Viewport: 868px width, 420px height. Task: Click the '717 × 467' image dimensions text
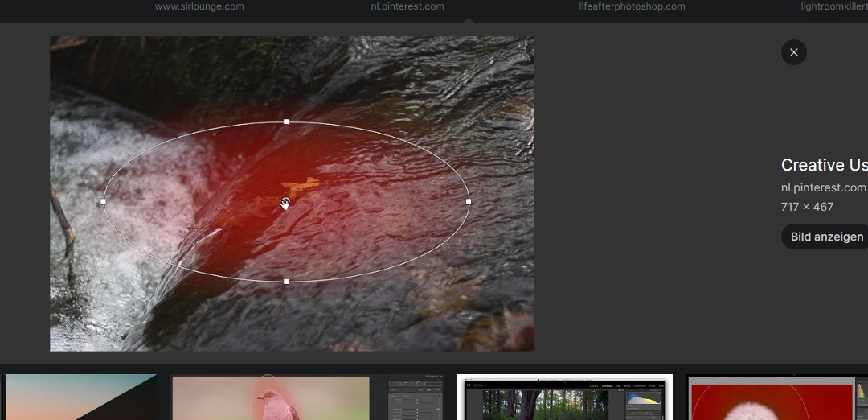pos(807,207)
